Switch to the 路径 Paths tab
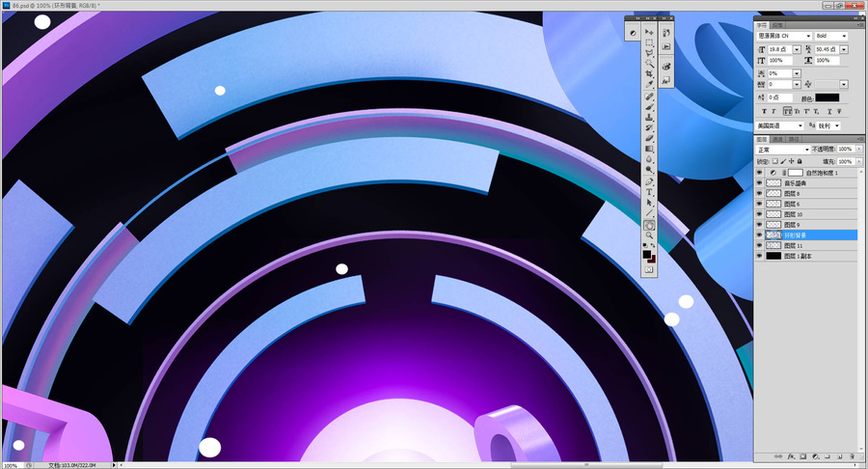868x469 pixels. pos(794,139)
